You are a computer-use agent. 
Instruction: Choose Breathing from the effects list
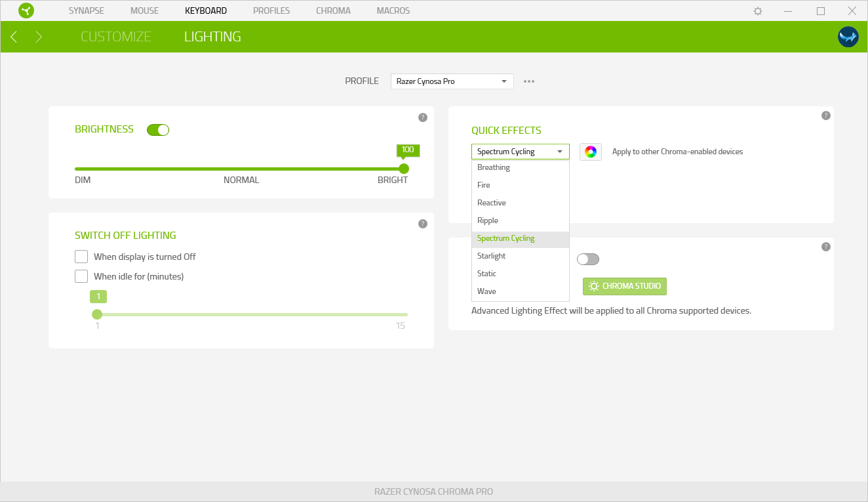(x=521, y=167)
